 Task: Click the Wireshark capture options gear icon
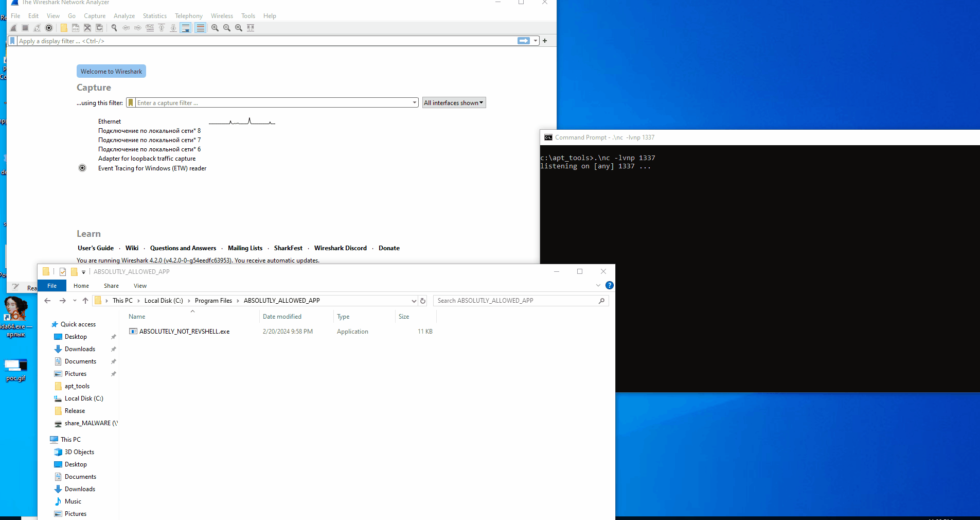pos(49,28)
